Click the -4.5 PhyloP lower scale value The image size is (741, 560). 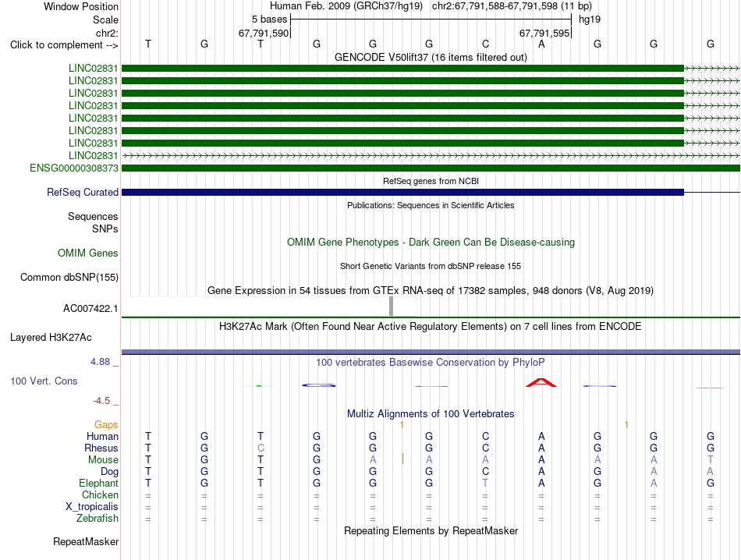(x=101, y=401)
